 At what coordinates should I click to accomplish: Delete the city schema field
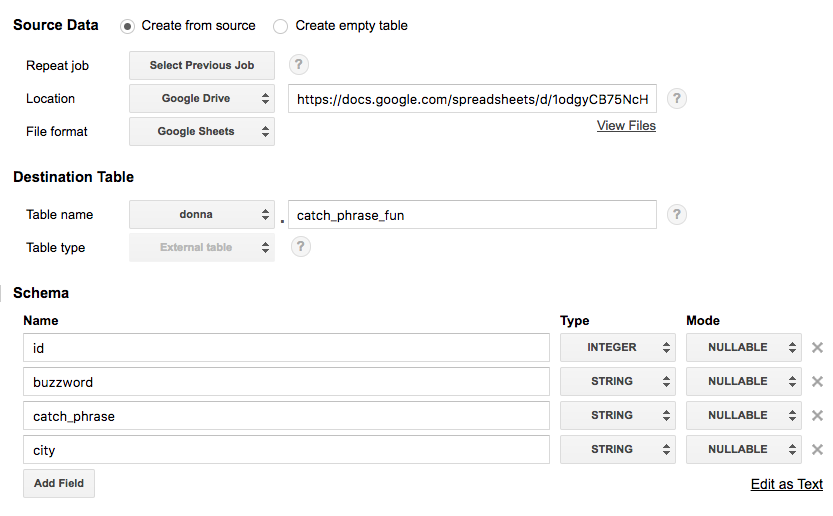pyautogui.click(x=817, y=450)
